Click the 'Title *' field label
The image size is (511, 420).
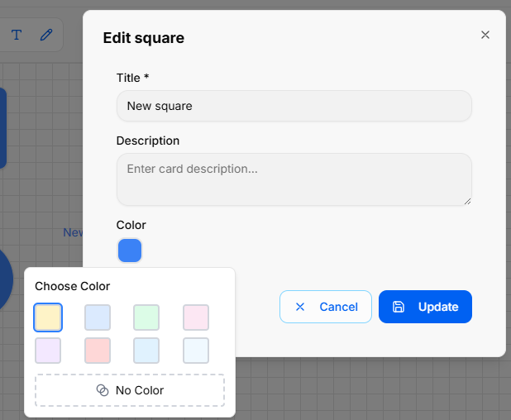pos(132,78)
